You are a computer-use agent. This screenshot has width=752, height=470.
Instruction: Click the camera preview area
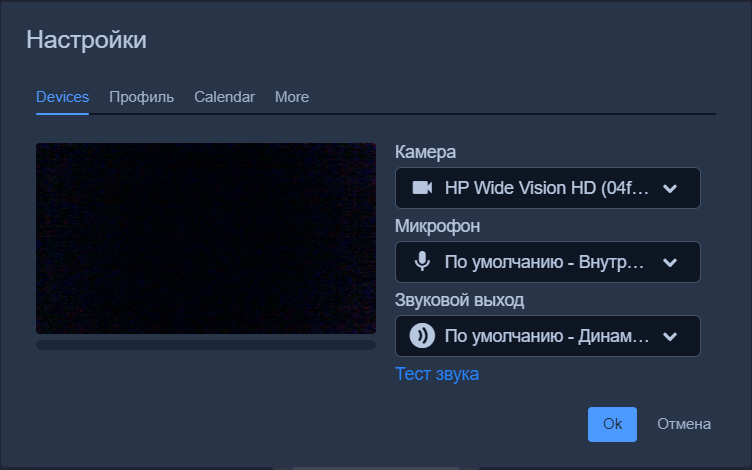point(206,238)
